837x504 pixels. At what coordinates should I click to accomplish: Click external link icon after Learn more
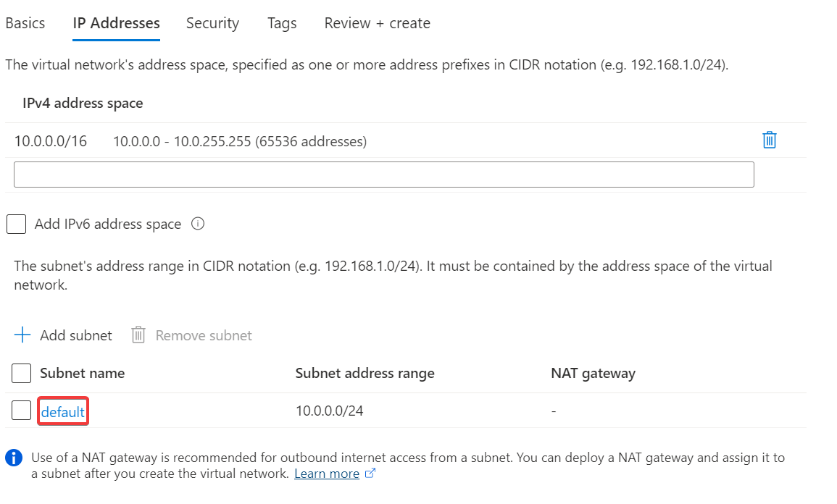tap(370, 474)
